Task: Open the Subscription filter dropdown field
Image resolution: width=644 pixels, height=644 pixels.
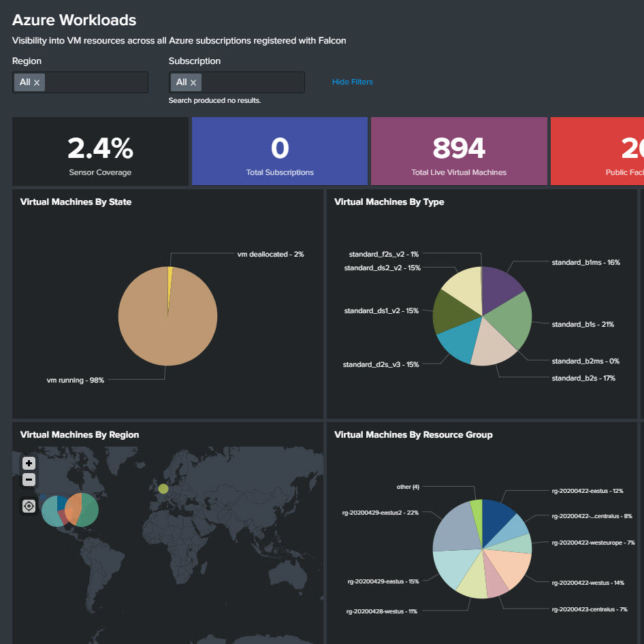Action: 252,82
